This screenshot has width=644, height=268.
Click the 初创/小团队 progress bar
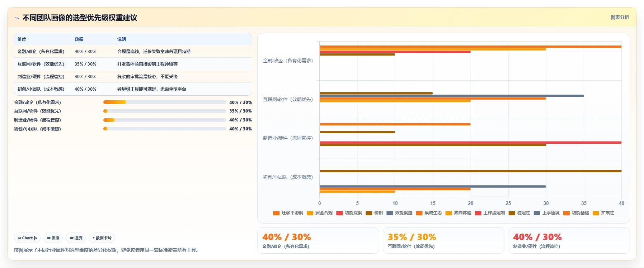(165, 129)
